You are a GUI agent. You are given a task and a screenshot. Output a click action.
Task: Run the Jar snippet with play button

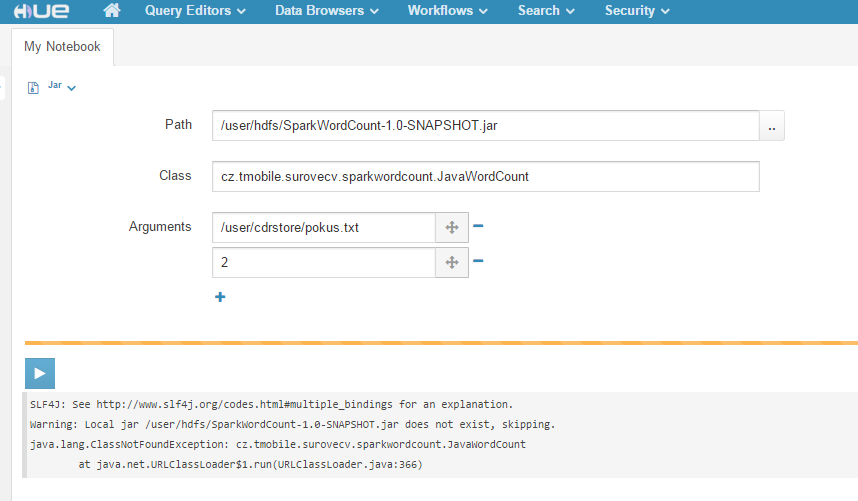point(40,373)
